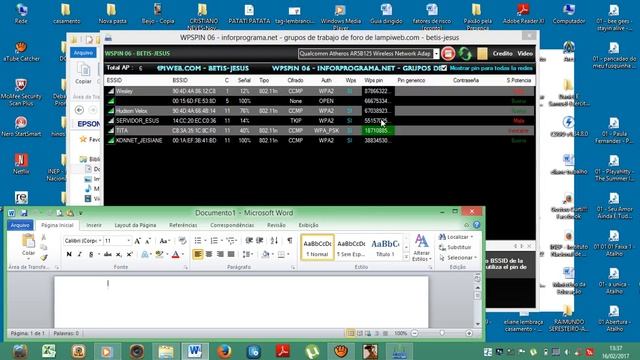Click the Bullets list icon

click(198, 241)
